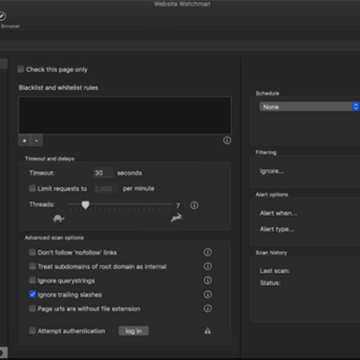360x360 pixels.
Task: Open the Schedule dropdown set to None
Action: [x=309, y=107]
